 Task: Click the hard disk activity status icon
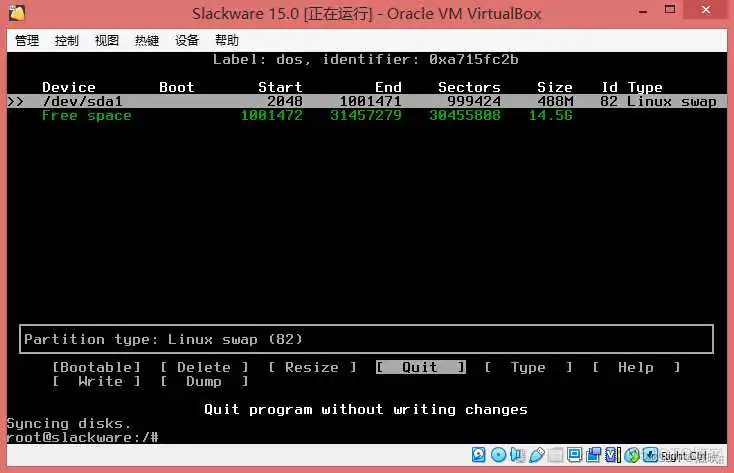point(478,454)
